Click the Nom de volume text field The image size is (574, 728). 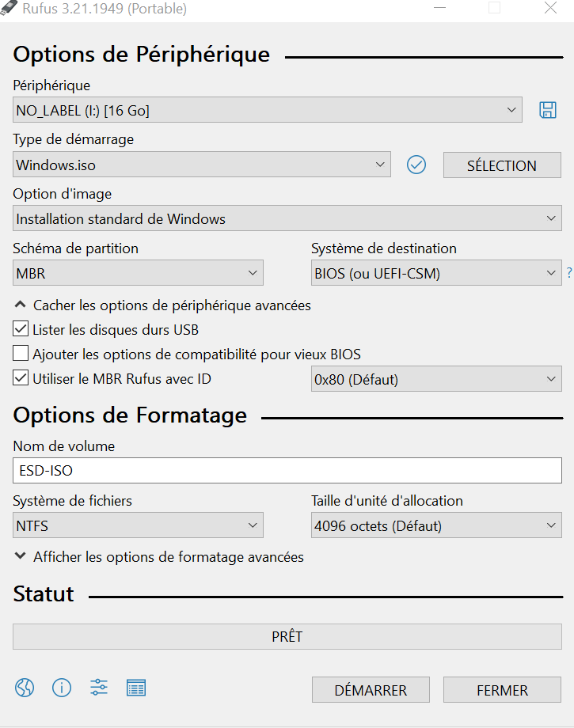(x=287, y=470)
